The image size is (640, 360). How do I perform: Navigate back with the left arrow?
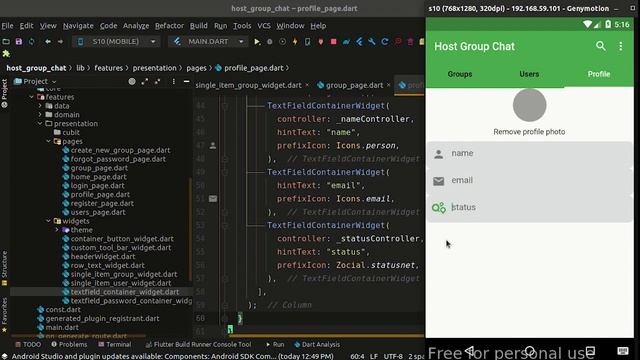[48, 42]
